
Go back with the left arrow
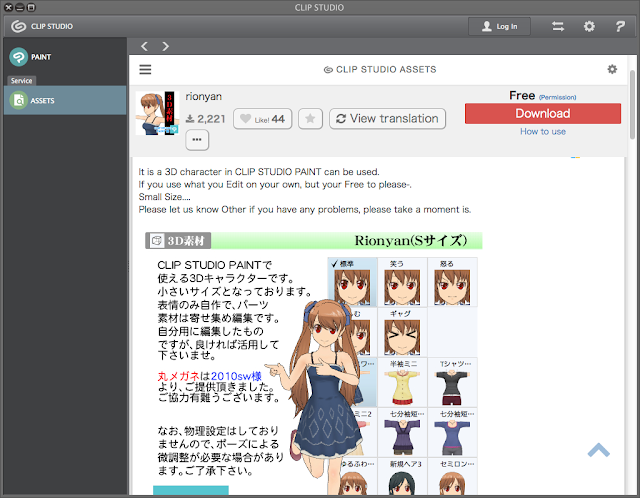(144, 46)
